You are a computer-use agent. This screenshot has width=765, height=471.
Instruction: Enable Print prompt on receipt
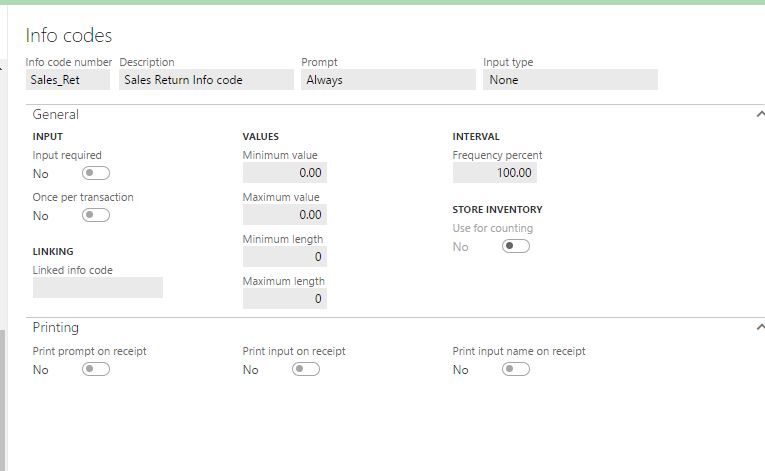96,369
